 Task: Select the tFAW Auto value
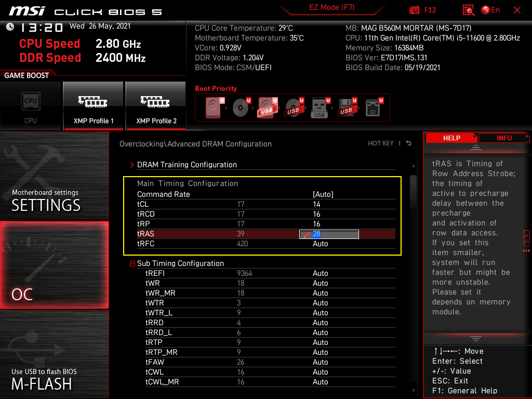coord(320,362)
